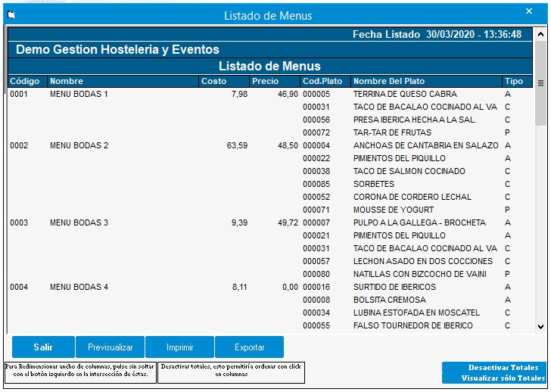The image size is (551, 392).
Task: Click code cell 0002
Action: pos(19,145)
